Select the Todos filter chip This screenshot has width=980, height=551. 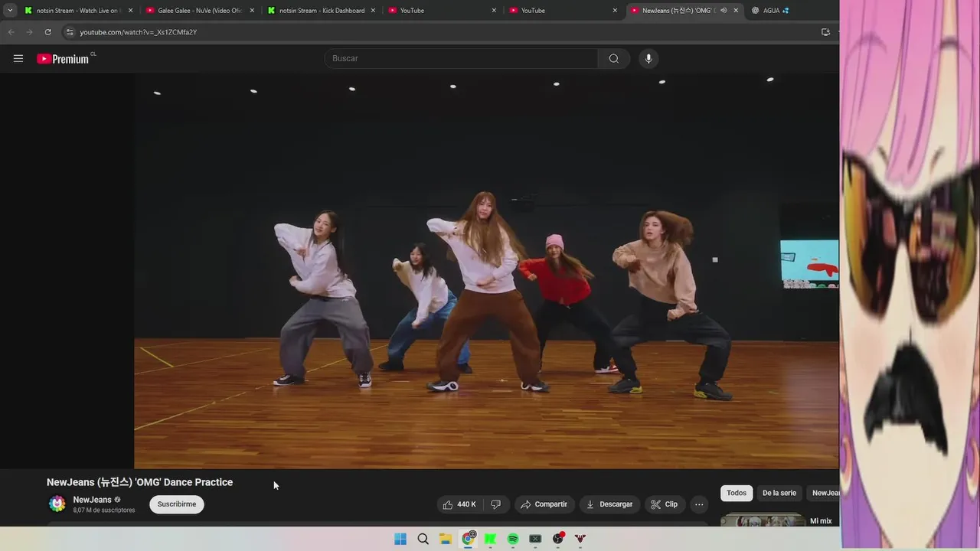click(x=737, y=493)
